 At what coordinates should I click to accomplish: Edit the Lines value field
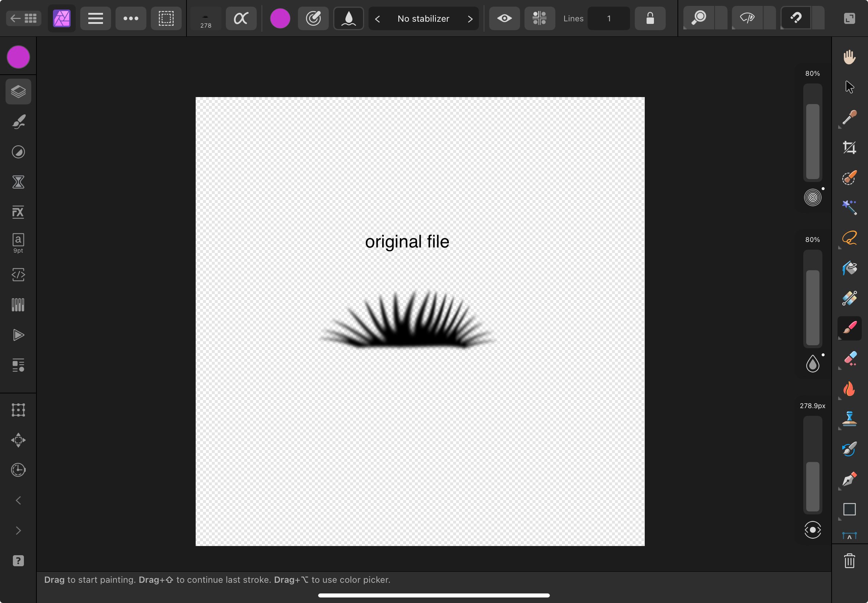pos(609,18)
